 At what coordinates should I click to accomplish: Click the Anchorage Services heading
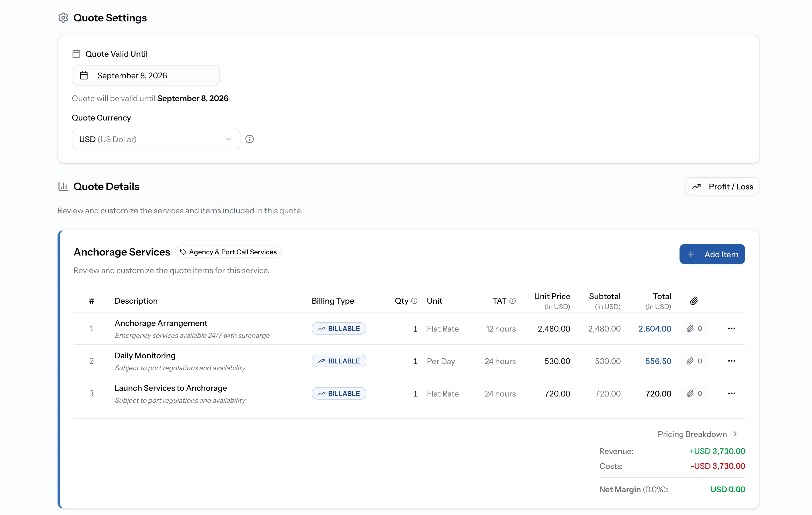[x=122, y=252]
